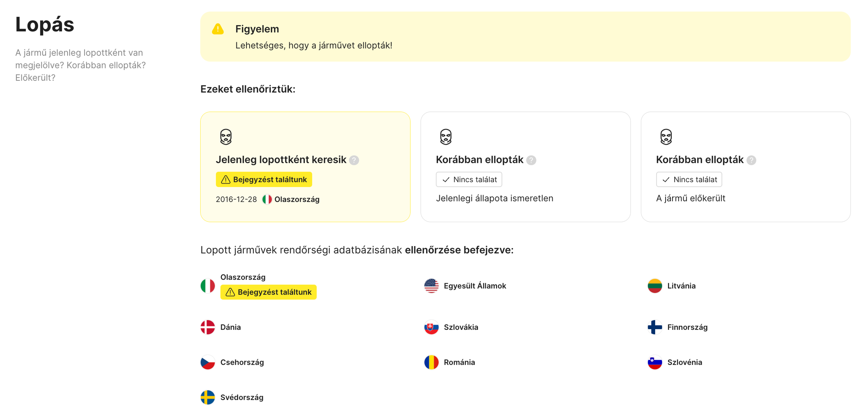Click the Finland flag icon
868x419 pixels.
click(655, 327)
